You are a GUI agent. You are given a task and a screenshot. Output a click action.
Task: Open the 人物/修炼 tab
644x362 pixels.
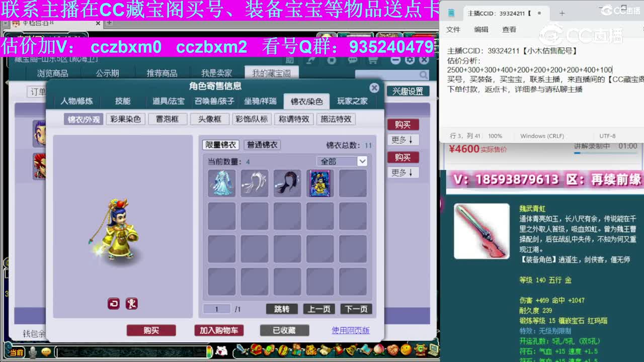(76, 101)
